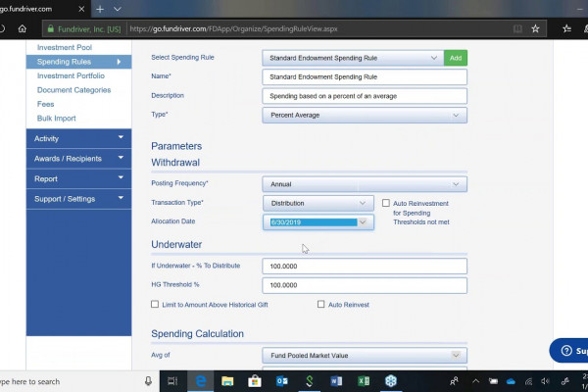588x392 pixels.
Task: Click the microphone icon in search box
Action: click(x=148, y=381)
